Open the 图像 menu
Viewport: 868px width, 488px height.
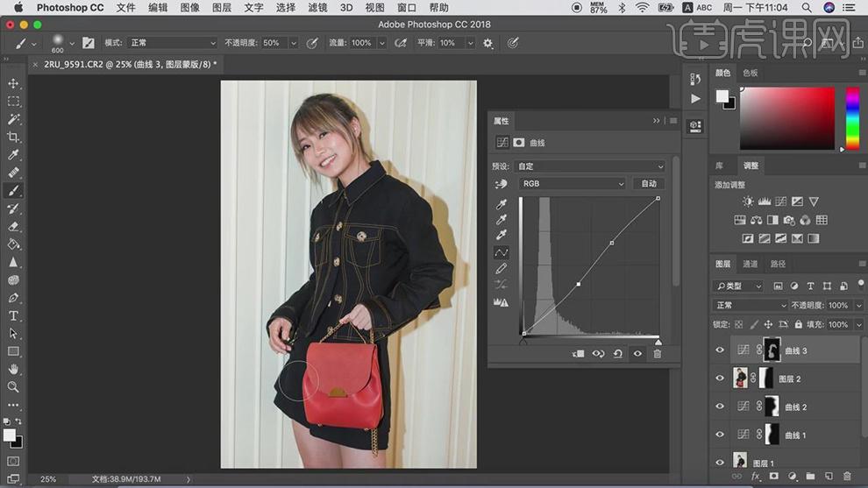190,8
